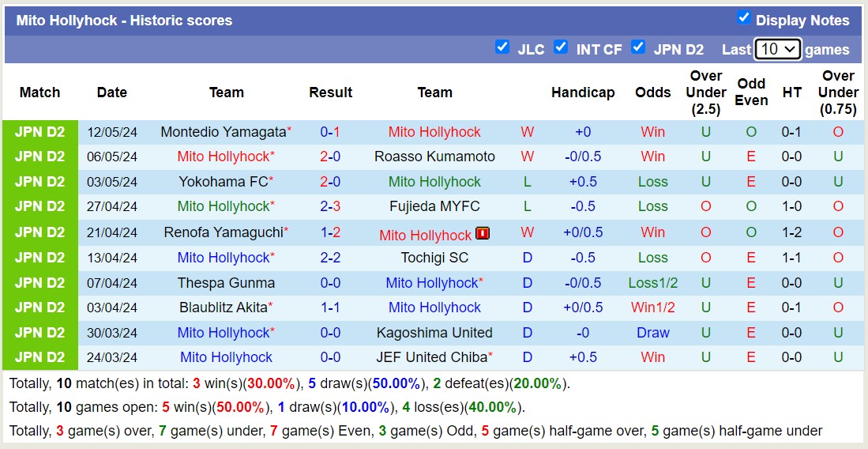
Task: Open Roasso Kumamoto team page
Action: [434, 157]
